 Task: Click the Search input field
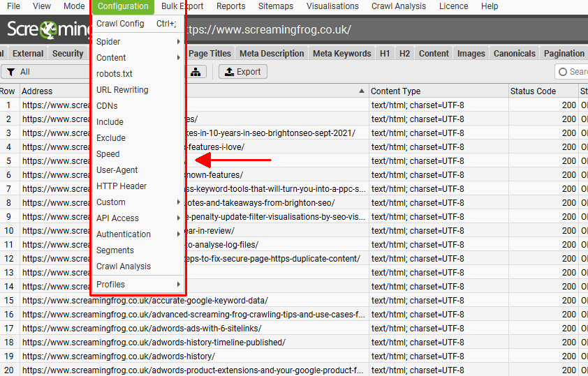click(x=571, y=72)
